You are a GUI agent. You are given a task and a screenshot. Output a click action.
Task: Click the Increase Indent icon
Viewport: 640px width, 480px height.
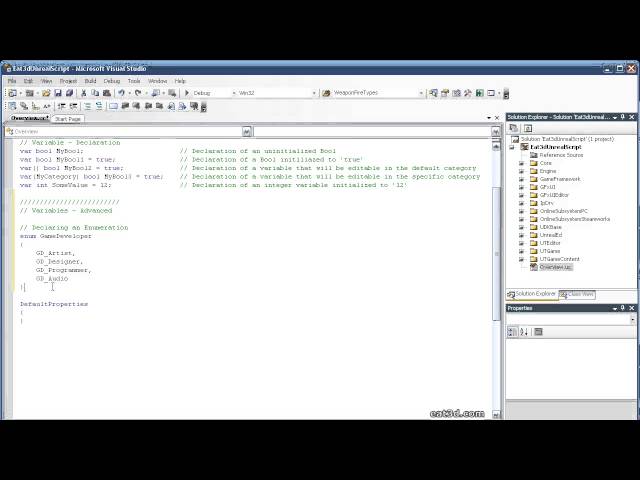point(73,106)
